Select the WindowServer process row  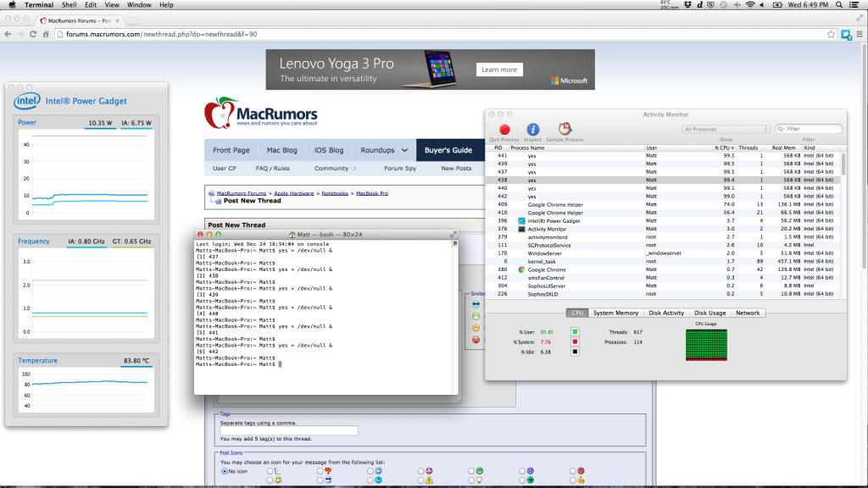point(664,253)
